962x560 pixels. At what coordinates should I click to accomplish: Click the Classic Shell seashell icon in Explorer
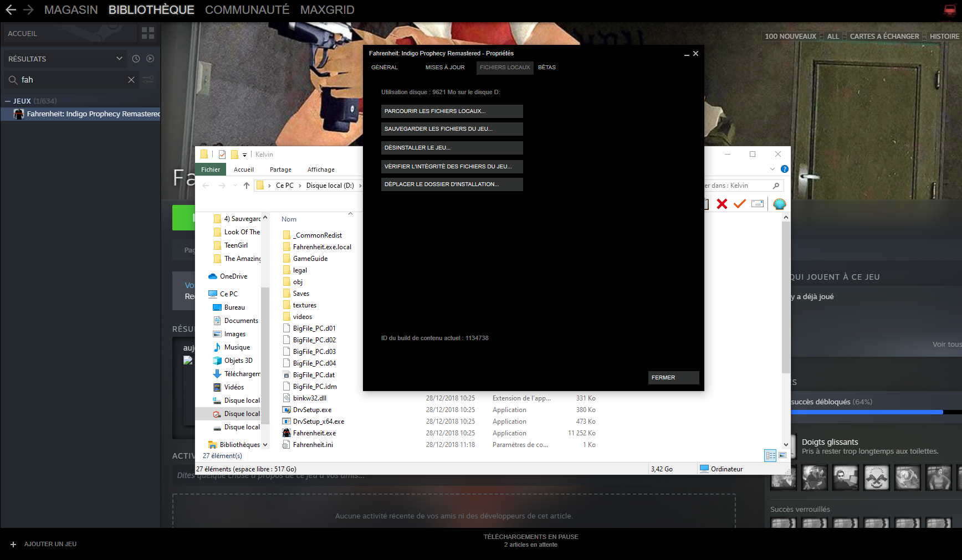(x=780, y=204)
